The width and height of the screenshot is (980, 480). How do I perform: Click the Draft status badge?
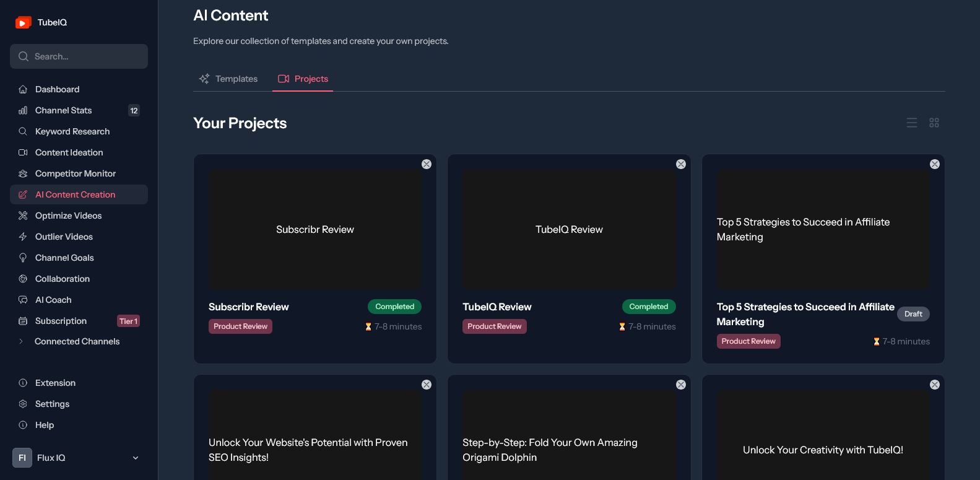[x=913, y=314]
